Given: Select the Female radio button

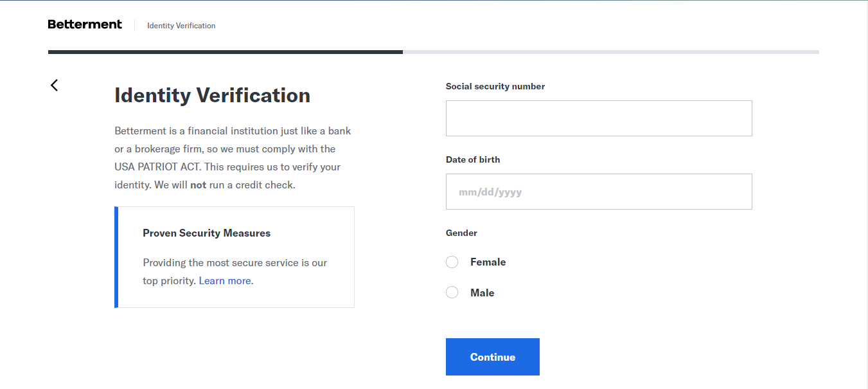Looking at the screenshot, I should pos(452,262).
